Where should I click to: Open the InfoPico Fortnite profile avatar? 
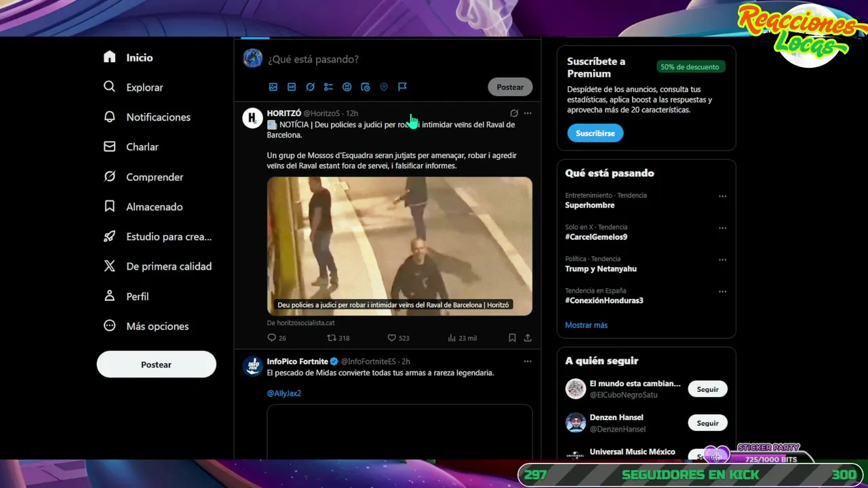click(x=253, y=366)
